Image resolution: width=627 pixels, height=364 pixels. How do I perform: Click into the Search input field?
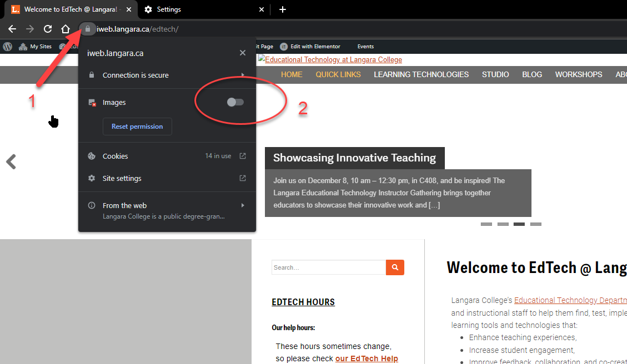click(328, 267)
